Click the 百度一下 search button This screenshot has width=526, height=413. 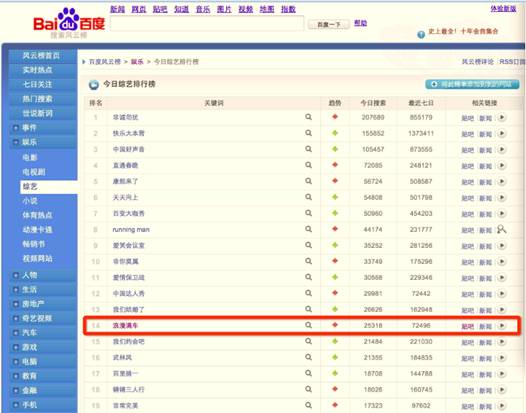pos(329,24)
